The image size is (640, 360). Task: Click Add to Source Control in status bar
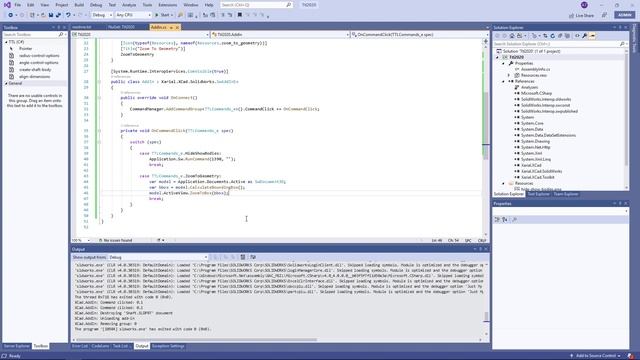click(x=596, y=356)
